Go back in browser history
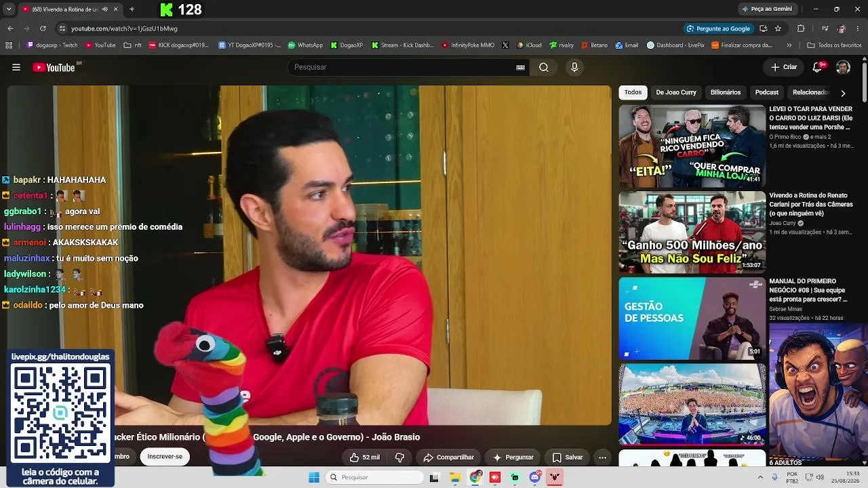Image resolution: width=868 pixels, height=488 pixels. (x=10, y=28)
